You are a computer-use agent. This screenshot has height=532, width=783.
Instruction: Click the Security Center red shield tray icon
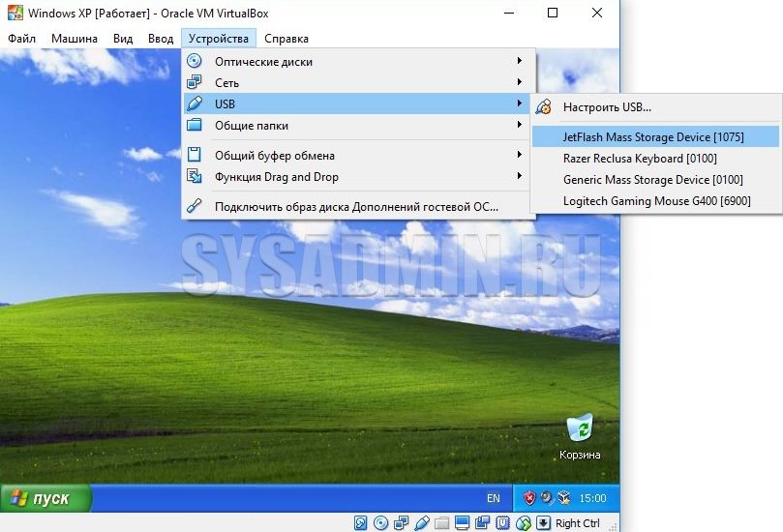(x=529, y=498)
